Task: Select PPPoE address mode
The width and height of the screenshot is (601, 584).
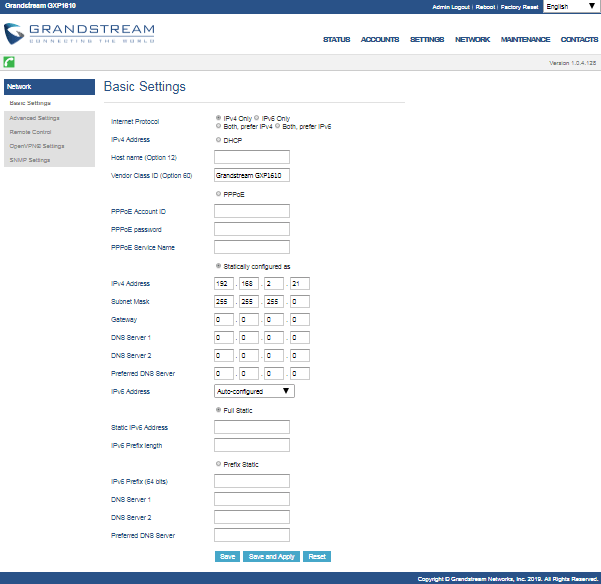Action: click(218, 194)
